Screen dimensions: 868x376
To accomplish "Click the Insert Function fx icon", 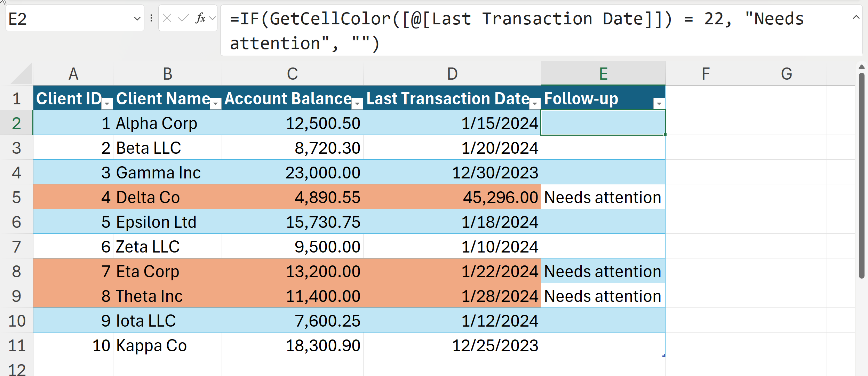I will click(200, 18).
